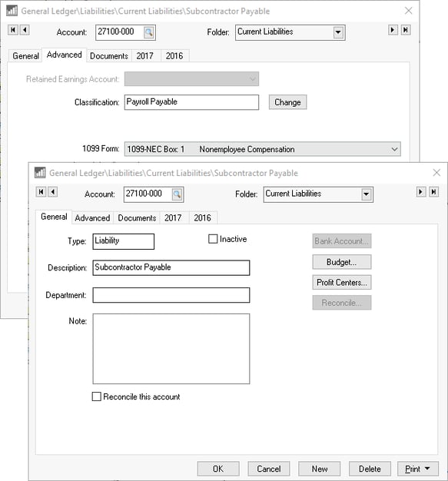Switch to Advanced tab in front window
The height and width of the screenshot is (481, 448).
[x=92, y=217]
